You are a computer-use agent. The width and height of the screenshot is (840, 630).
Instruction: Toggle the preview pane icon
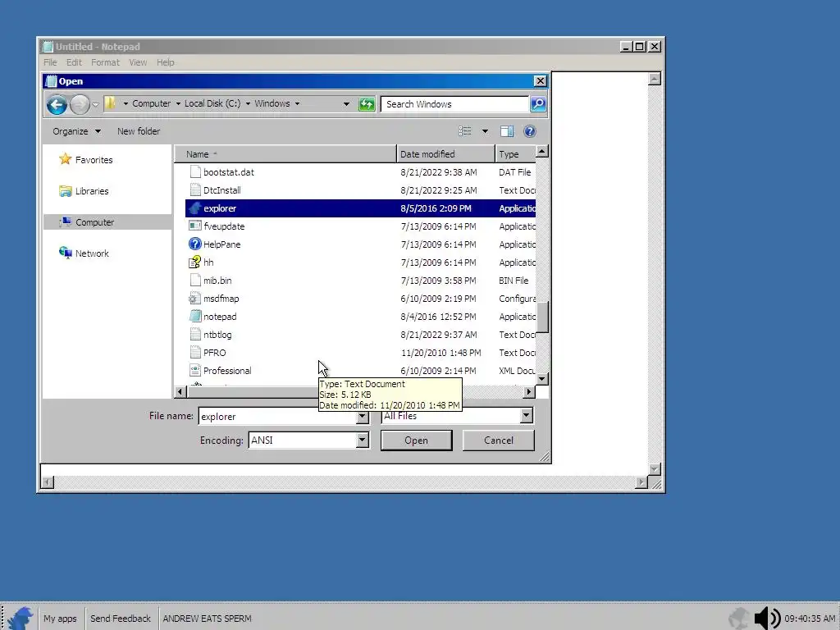pos(507,131)
